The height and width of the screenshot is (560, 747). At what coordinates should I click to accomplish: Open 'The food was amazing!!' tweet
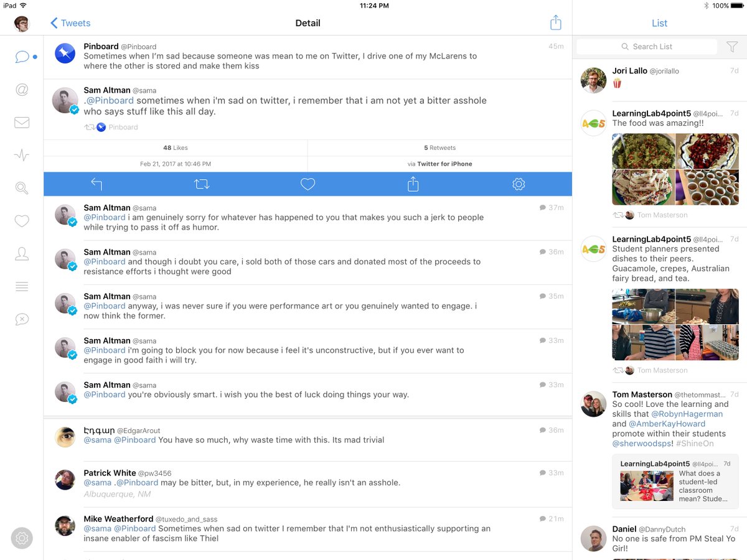coord(660,164)
